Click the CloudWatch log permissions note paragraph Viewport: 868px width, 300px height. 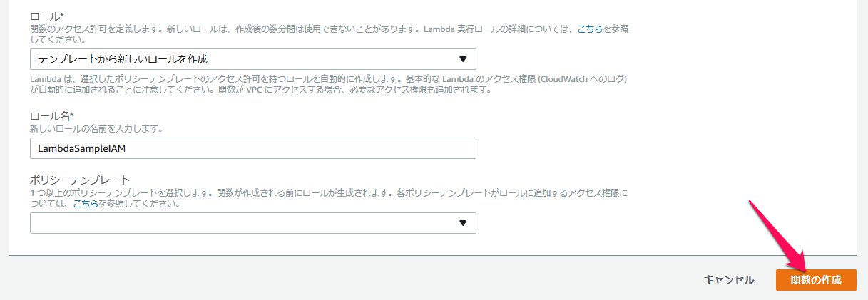tap(328, 78)
